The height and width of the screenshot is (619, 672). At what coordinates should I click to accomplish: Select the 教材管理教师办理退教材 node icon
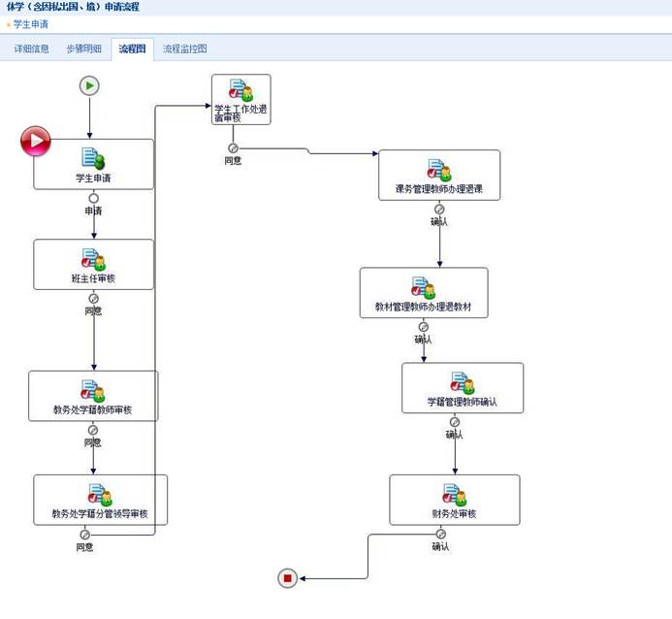(424, 288)
